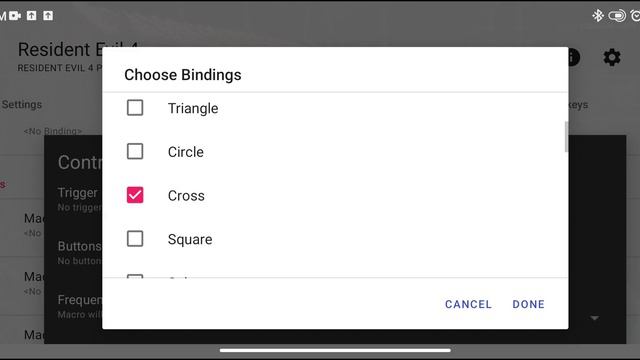Confirm bindings with Done button
The height and width of the screenshot is (360, 640).
pos(528,304)
